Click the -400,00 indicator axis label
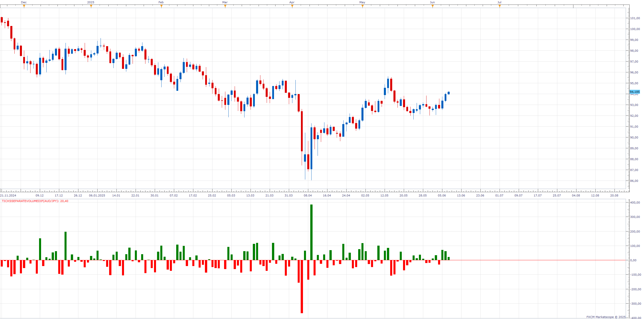The height and width of the screenshot is (319, 644). pyautogui.click(x=636, y=318)
